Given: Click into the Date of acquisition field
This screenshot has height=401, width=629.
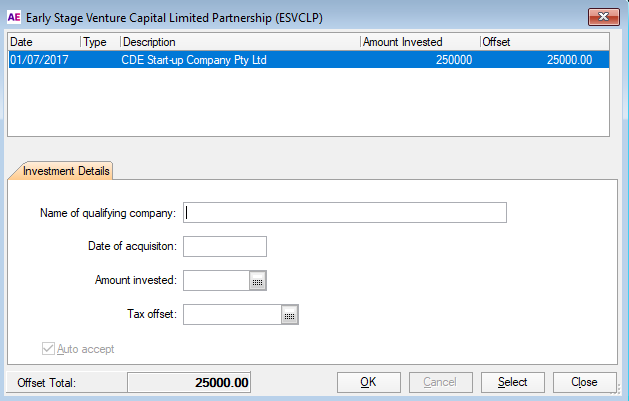Looking at the screenshot, I should (x=225, y=247).
